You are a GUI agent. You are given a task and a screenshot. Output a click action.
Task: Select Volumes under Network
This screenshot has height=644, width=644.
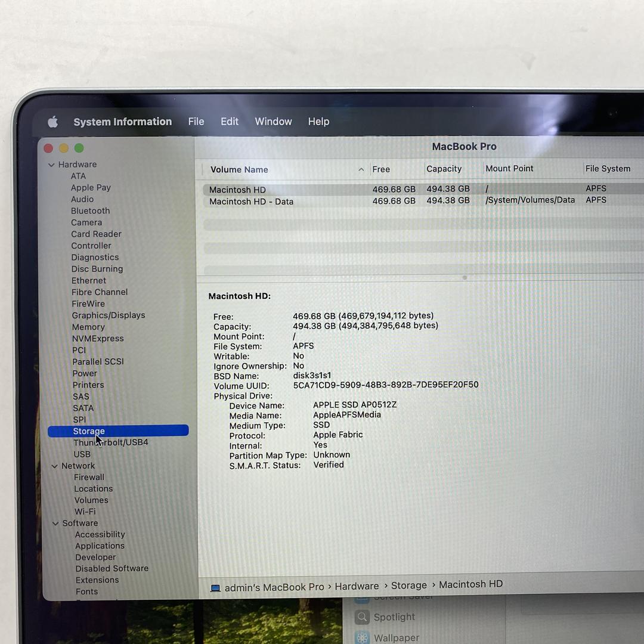[x=91, y=500]
